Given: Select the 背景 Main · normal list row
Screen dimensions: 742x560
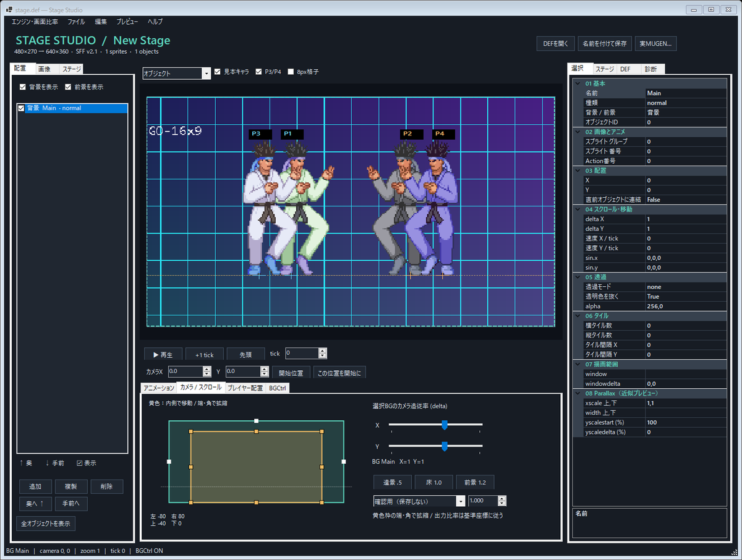Looking at the screenshot, I should pyautogui.click(x=72, y=108).
